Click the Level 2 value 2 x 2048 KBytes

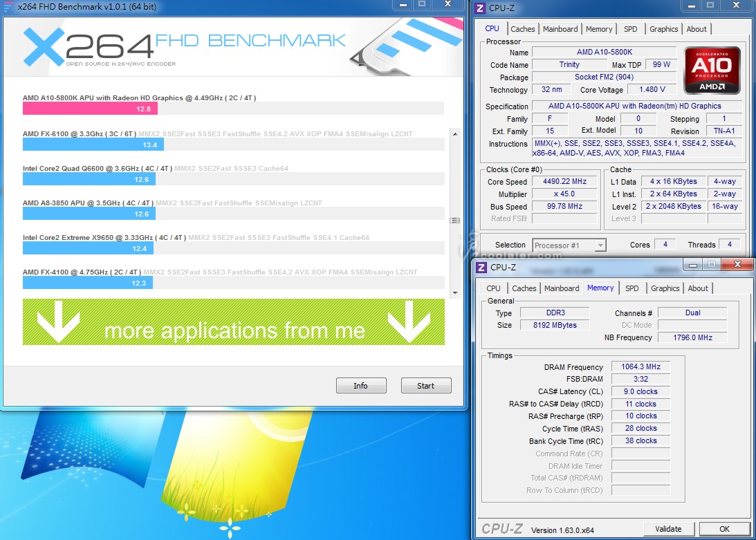pos(673,206)
